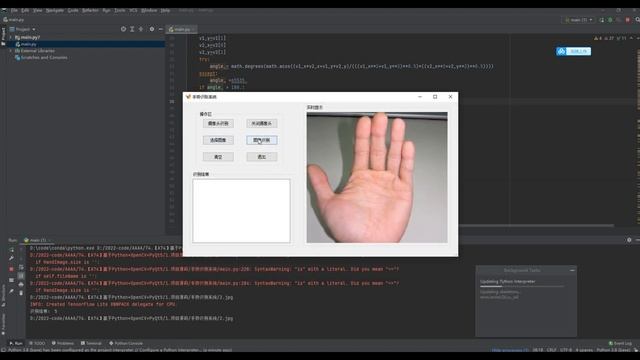
Task: Stop the process with red square in Run panel
Action: pos(11,269)
